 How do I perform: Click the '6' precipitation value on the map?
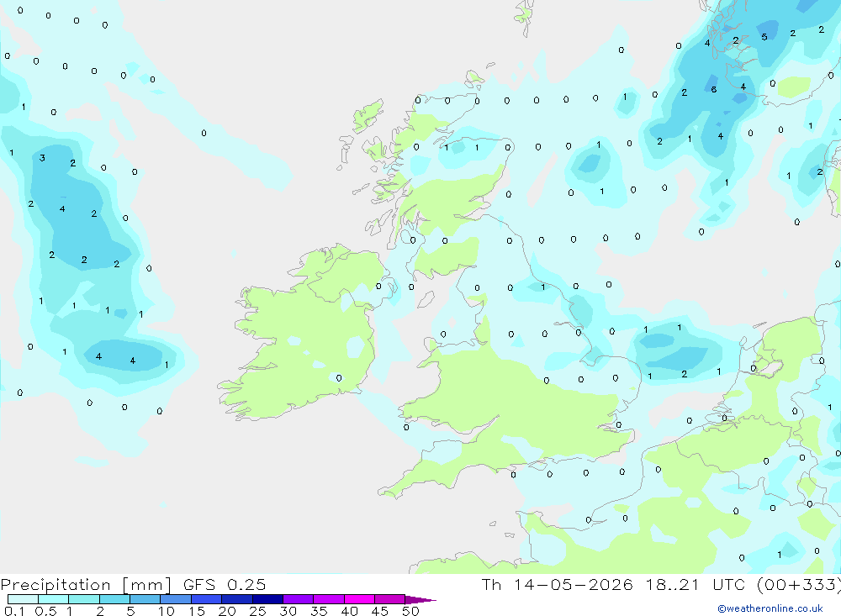point(713,90)
